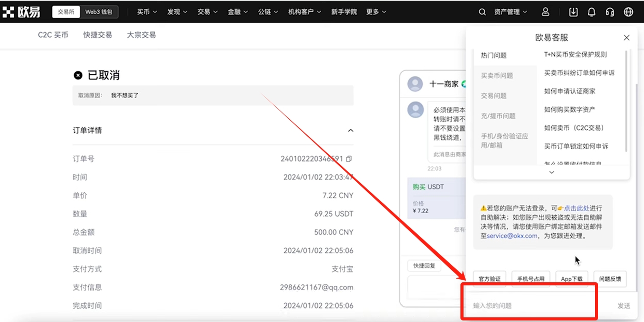Select 买卖币问题 category
This screenshot has height=322, width=644.
click(497, 76)
